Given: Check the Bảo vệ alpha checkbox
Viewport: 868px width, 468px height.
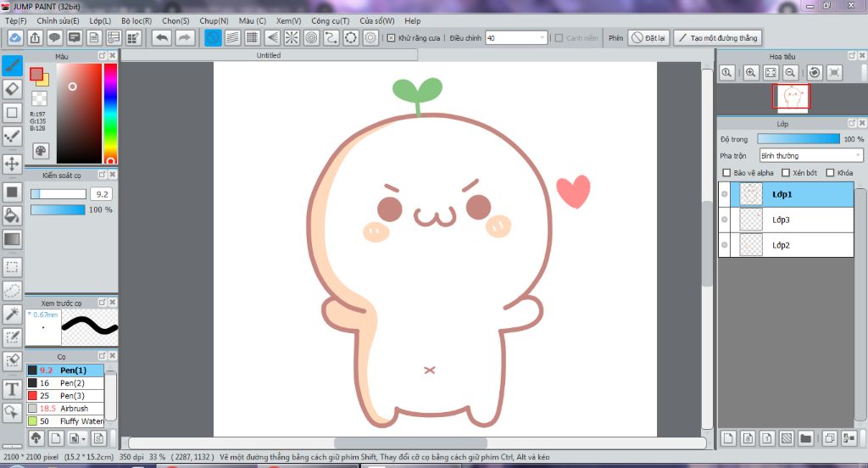Looking at the screenshot, I should coord(726,173).
